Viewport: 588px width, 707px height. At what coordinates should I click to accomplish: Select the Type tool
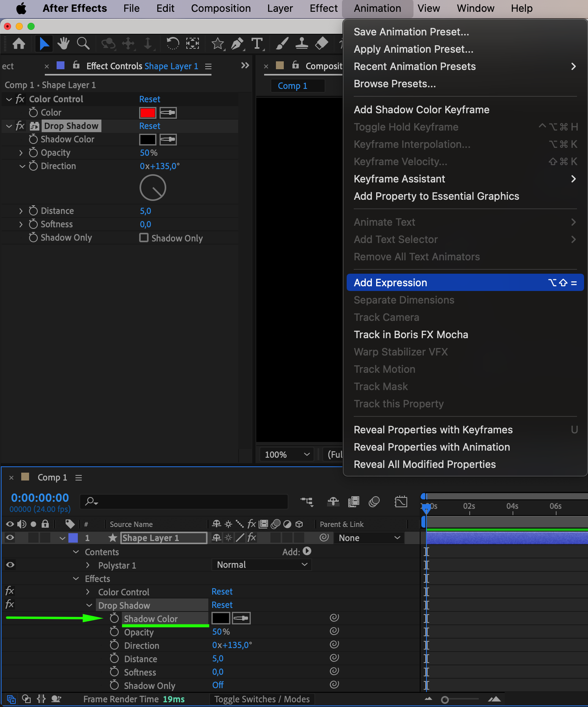(x=257, y=43)
